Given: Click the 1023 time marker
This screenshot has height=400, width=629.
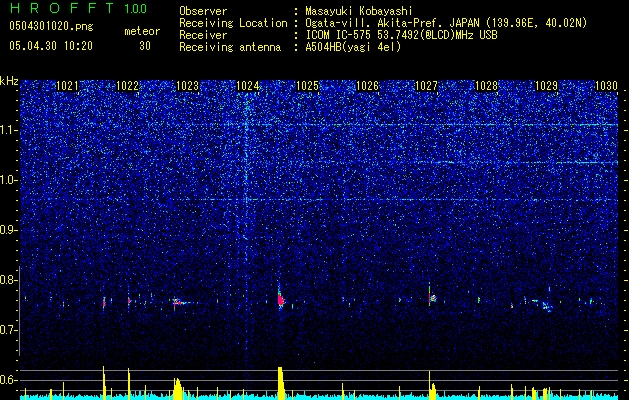Looking at the screenshot, I should tap(187, 85).
